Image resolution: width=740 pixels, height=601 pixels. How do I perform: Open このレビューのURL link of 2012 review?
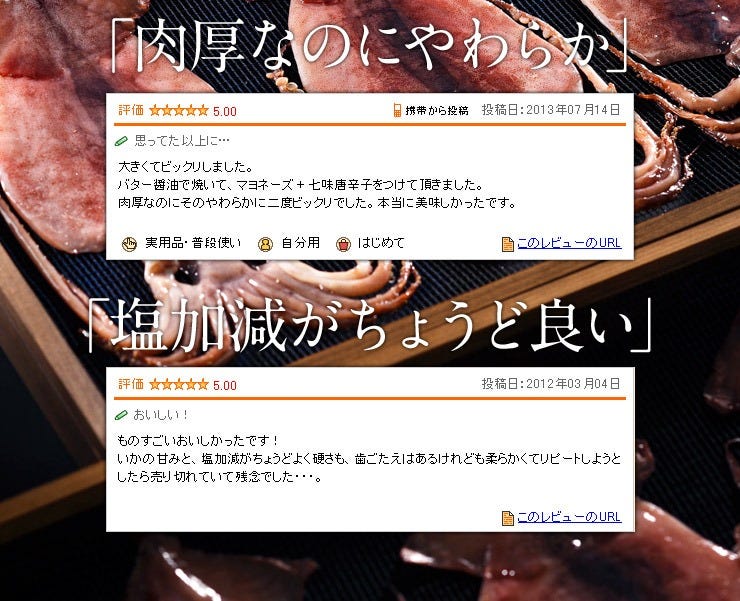(569, 517)
